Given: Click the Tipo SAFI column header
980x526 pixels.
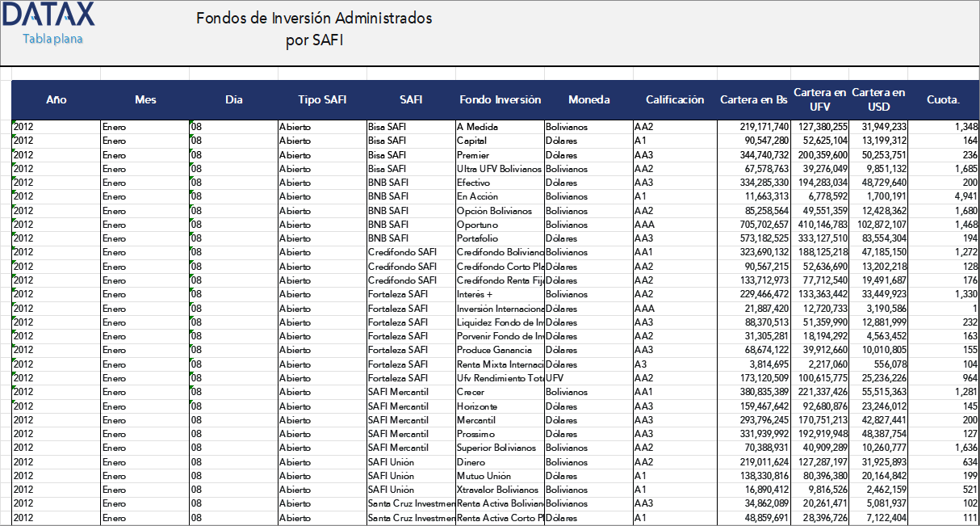Looking at the screenshot, I should (x=322, y=99).
